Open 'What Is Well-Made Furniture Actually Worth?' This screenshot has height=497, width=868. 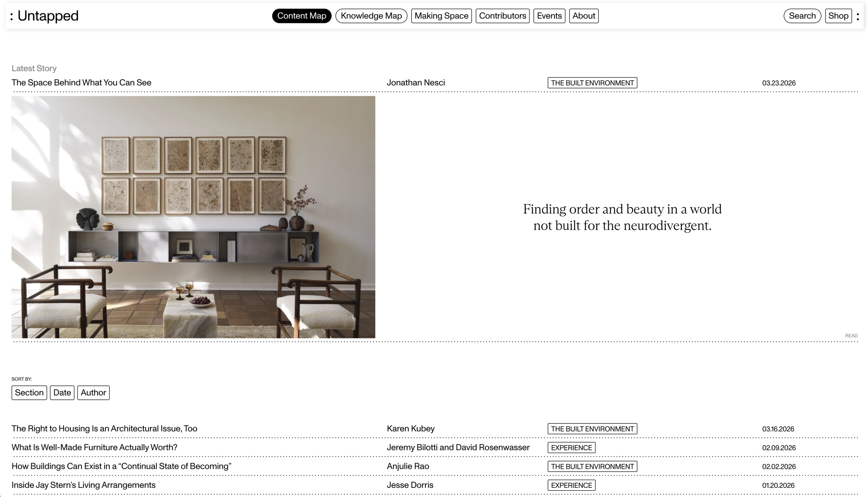(x=94, y=447)
